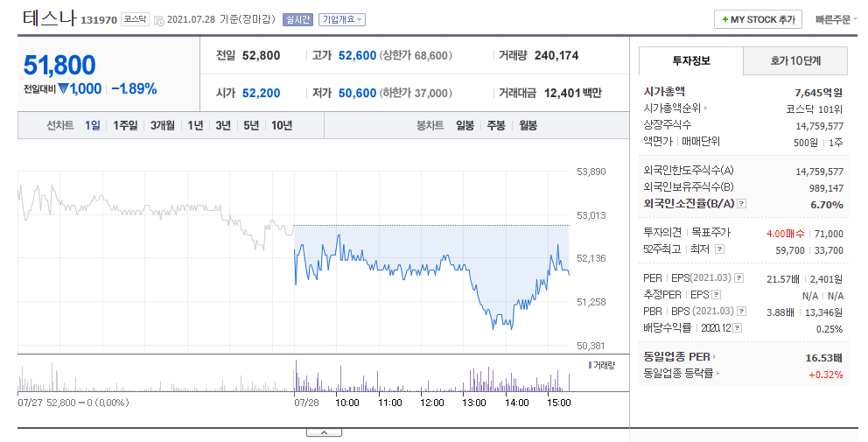Switch to the 호가10단계 tab
Viewport: 868px width, 442px height.
(794, 61)
